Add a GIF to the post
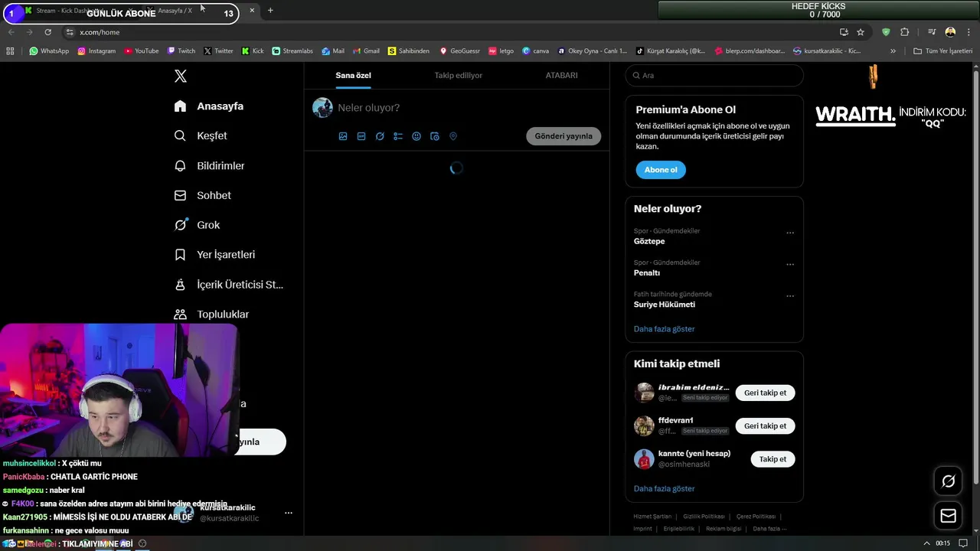The image size is (980, 551). [361, 136]
